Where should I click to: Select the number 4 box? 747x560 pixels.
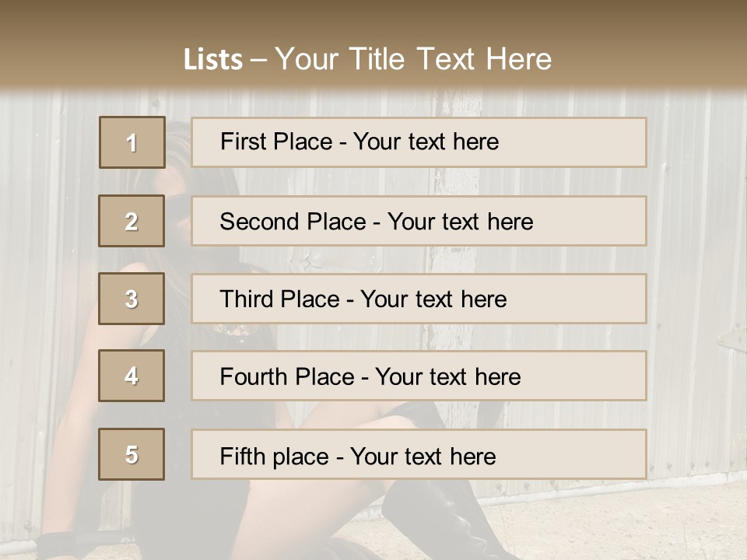[x=132, y=376]
